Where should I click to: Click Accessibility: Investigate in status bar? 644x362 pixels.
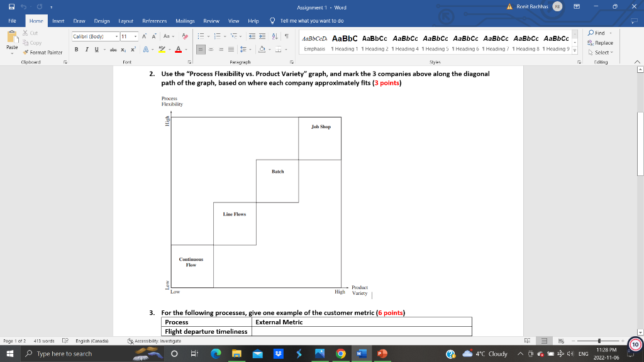(x=155, y=341)
